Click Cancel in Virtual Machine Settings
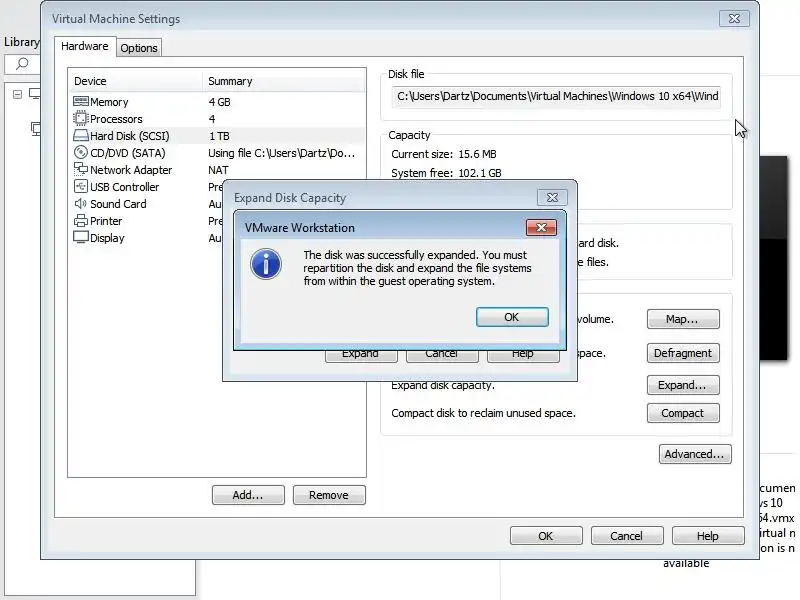Screen dimensions: 800x600 click(x=627, y=536)
